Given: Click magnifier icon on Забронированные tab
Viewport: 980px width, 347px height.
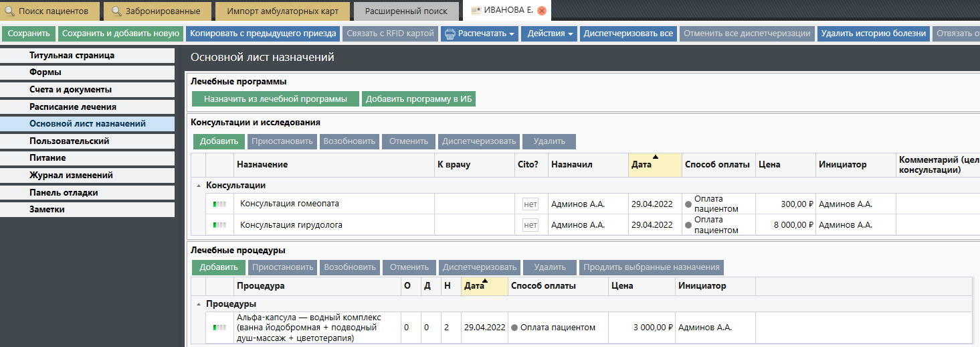Looking at the screenshot, I should click(x=117, y=11).
